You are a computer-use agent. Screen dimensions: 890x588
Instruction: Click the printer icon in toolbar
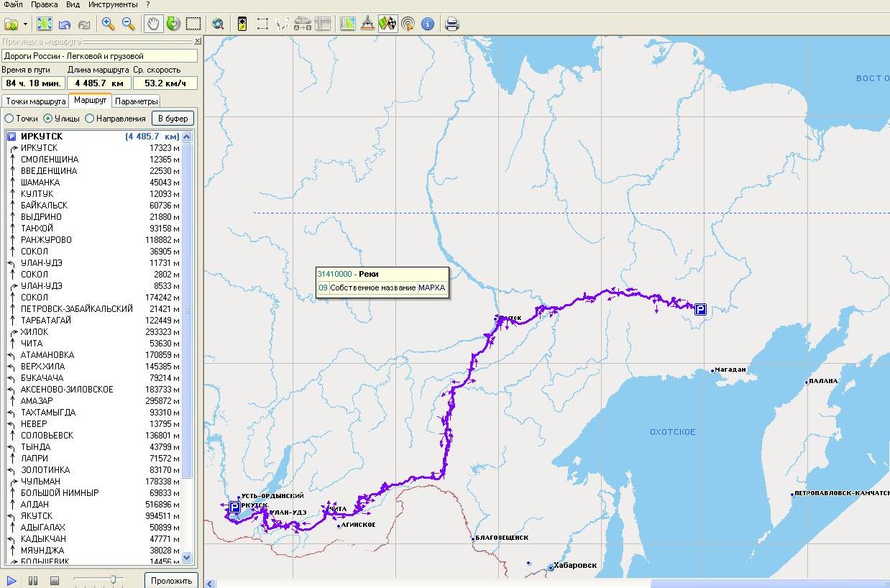(451, 24)
